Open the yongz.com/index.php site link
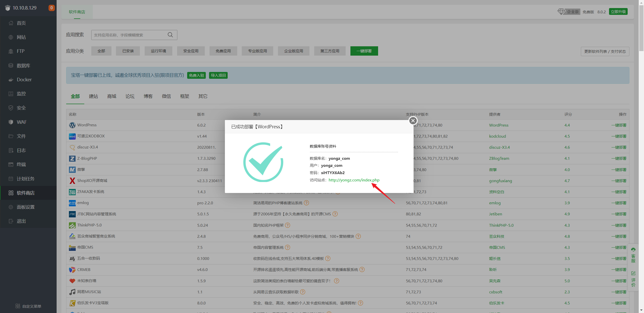Image resolution: width=644 pixels, height=313 pixels. pyautogui.click(x=354, y=180)
